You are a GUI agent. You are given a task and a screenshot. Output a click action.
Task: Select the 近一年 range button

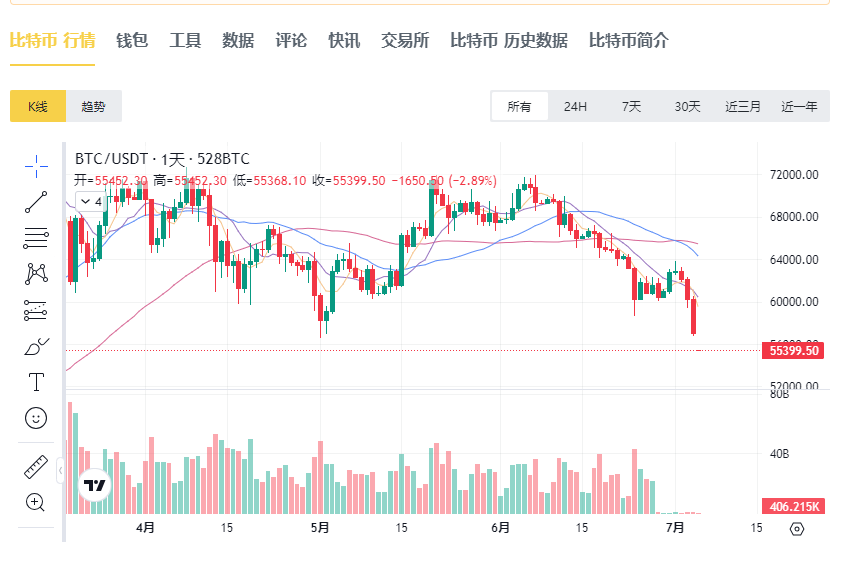pyautogui.click(x=799, y=106)
